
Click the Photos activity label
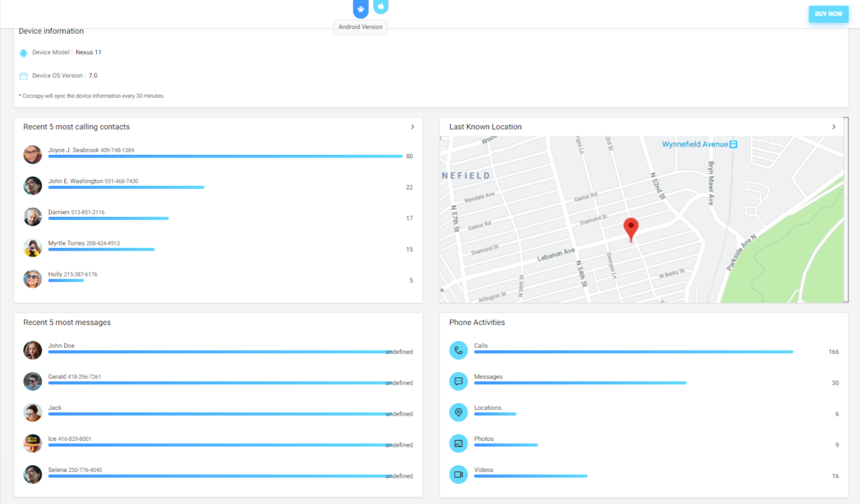[484, 439]
